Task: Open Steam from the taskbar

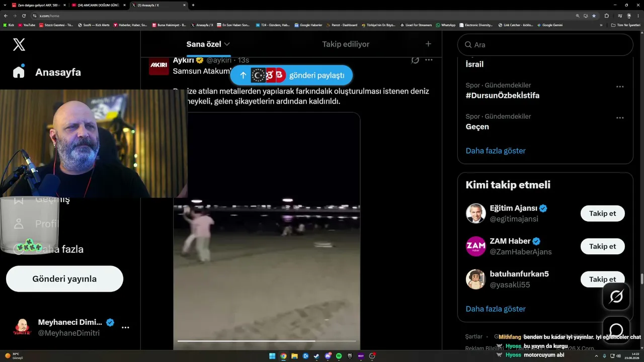Action: [316, 356]
